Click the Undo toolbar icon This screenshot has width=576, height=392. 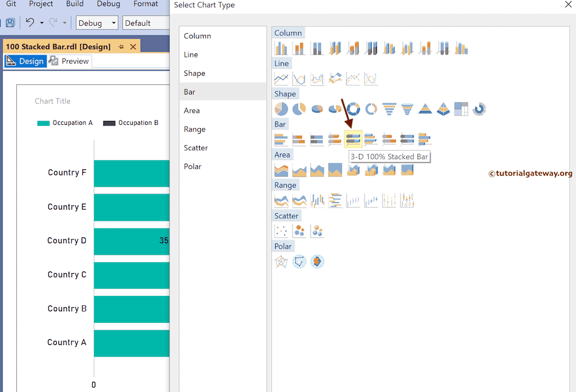(x=30, y=22)
